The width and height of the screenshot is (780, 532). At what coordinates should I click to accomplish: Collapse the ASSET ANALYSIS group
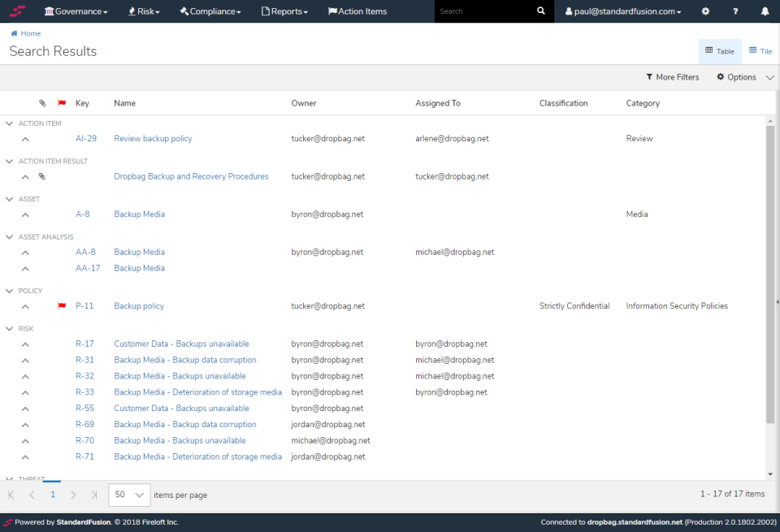(x=9, y=236)
